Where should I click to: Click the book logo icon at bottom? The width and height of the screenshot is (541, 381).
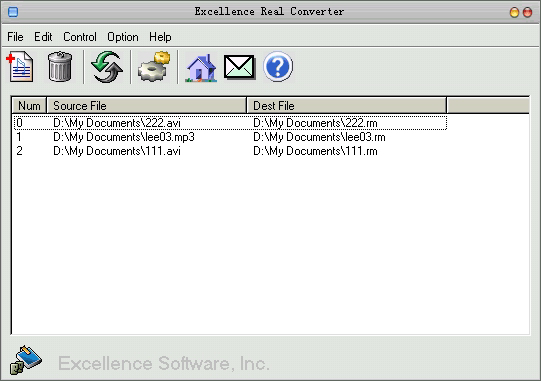(x=26, y=360)
